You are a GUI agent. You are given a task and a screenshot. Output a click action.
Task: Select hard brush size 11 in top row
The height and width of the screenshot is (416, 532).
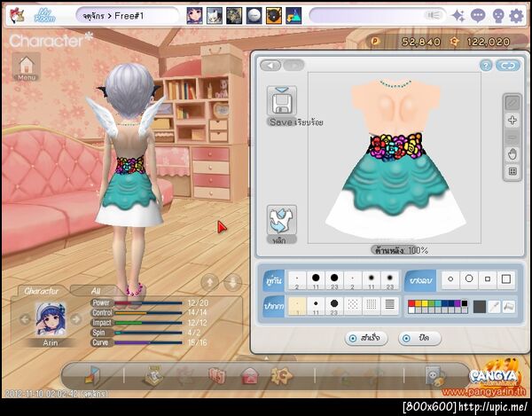pyautogui.click(x=316, y=280)
